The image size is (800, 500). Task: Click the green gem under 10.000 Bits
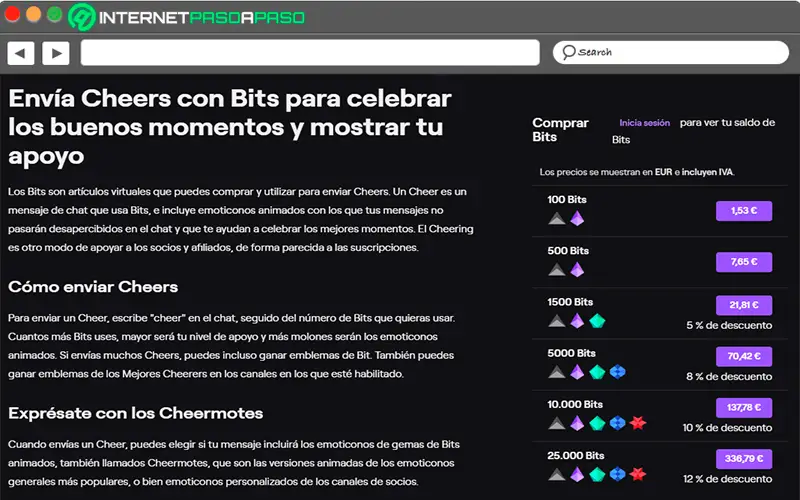(597, 423)
